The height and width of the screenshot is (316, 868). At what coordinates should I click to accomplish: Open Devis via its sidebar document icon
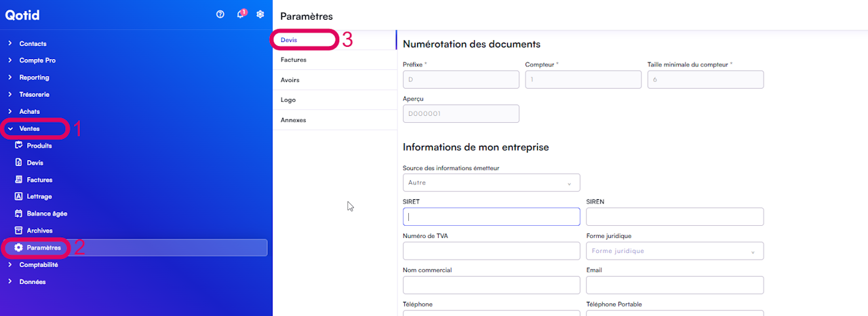[x=19, y=163]
